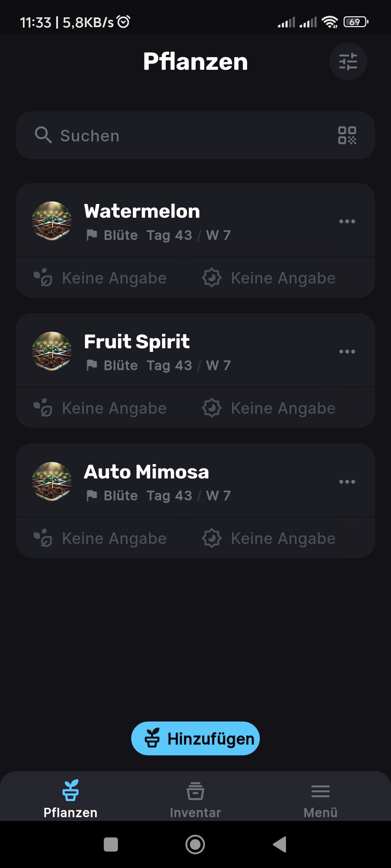Open the filter settings icon
Screen dimensions: 391x868
pyautogui.click(x=348, y=61)
